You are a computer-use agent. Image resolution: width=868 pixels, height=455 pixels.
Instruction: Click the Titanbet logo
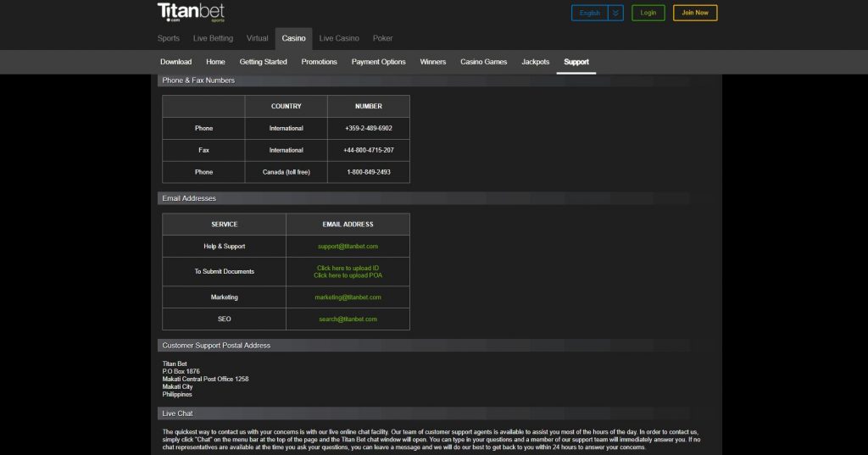tap(191, 12)
